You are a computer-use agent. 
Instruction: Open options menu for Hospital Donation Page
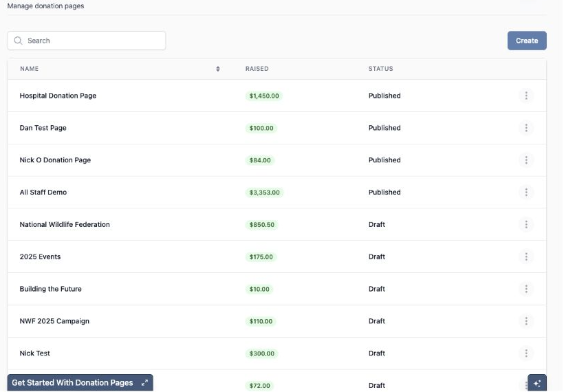[x=526, y=96]
